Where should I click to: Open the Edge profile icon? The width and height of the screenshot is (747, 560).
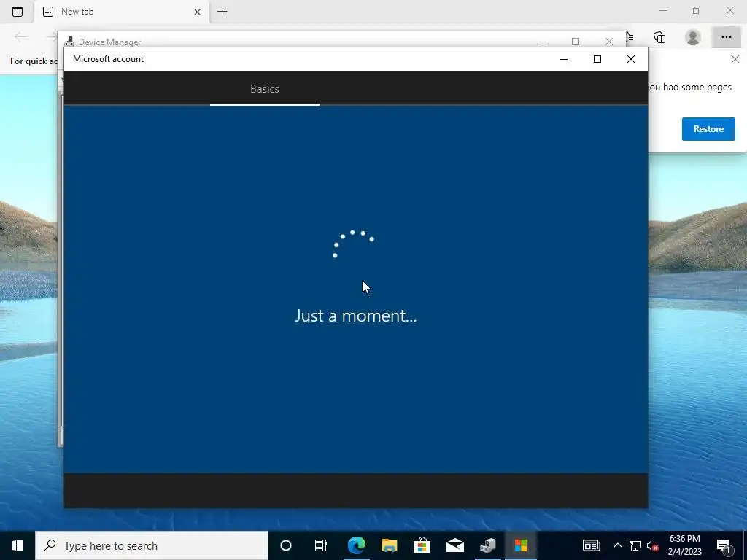pyautogui.click(x=693, y=37)
